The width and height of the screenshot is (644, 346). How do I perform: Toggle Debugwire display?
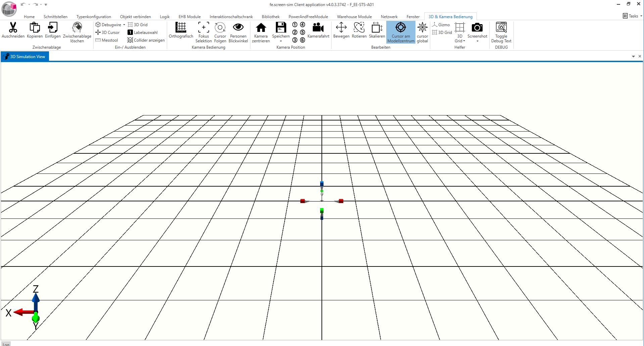tap(108, 24)
